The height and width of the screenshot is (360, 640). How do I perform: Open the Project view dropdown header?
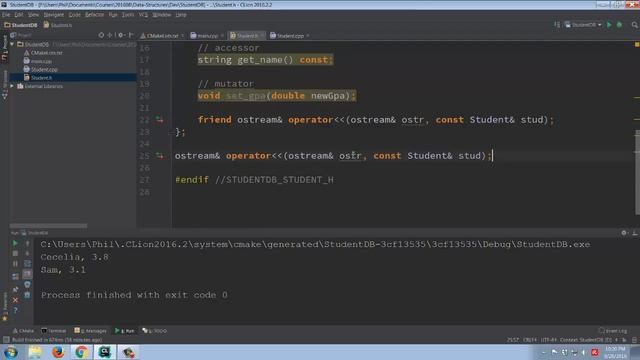tap(21, 35)
